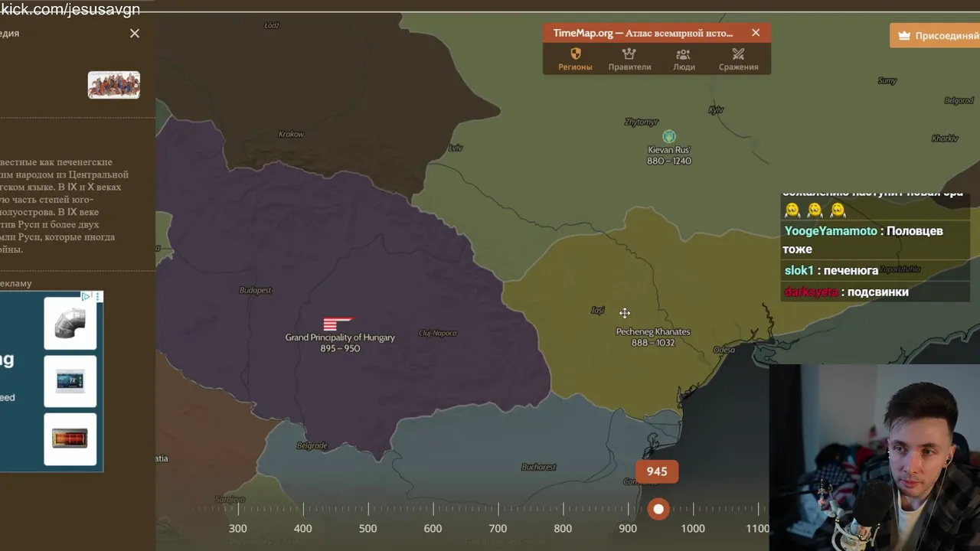Click the Cluj-Napoca city label
The image size is (980, 551).
coord(438,333)
